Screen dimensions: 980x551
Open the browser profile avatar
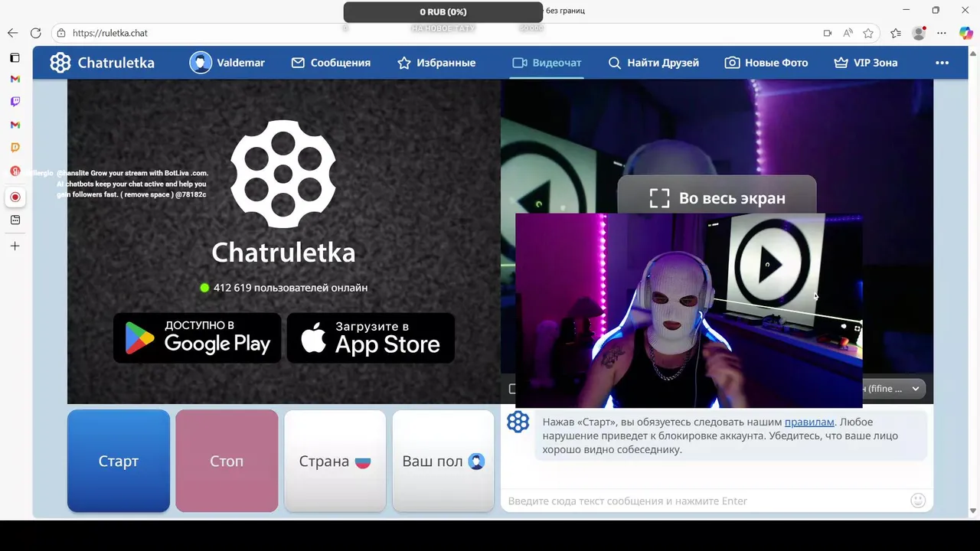pyautogui.click(x=919, y=33)
